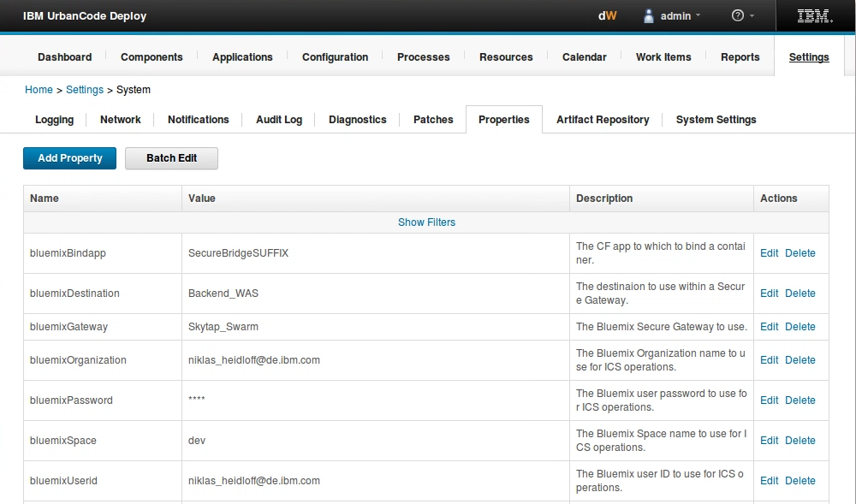
Task: Edit the bluemixGateway property
Action: (x=770, y=327)
